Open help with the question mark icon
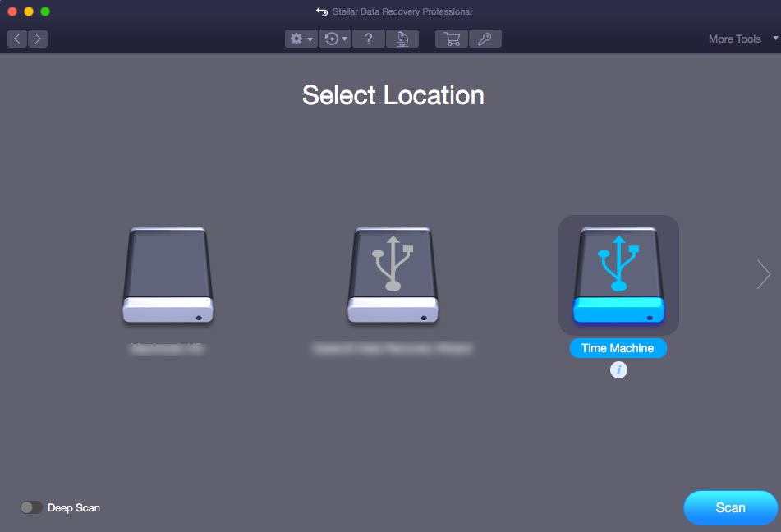The width and height of the screenshot is (781, 532). click(x=369, y=39)
